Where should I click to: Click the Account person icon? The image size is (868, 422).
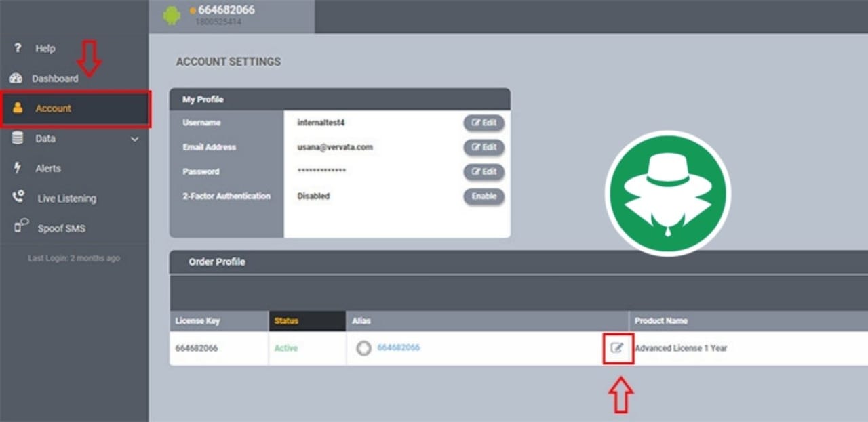[x=18, y=108]
